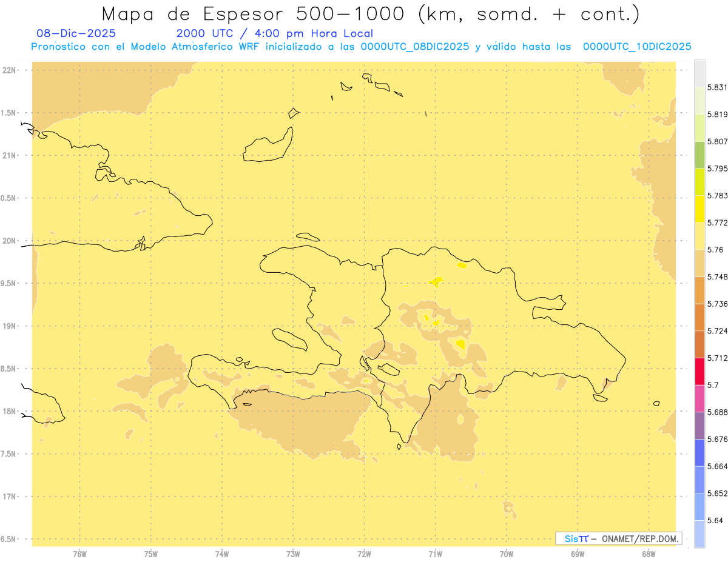Click the '71W' longitude label
This screenshot has height=562, width=728.
click(436, 554)
